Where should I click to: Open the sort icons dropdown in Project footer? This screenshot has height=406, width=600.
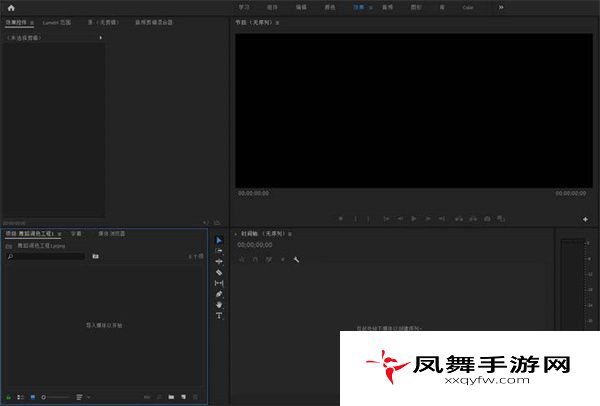(x=82, y=397)
